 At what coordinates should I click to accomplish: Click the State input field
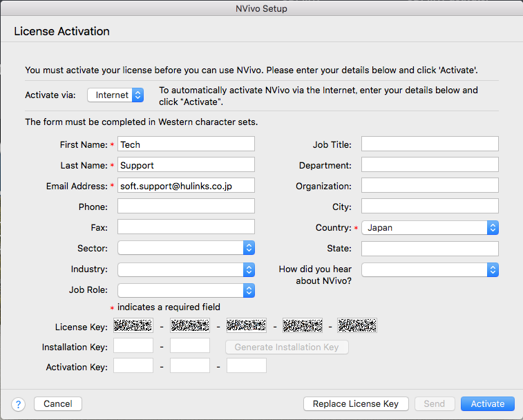(430, 249)
